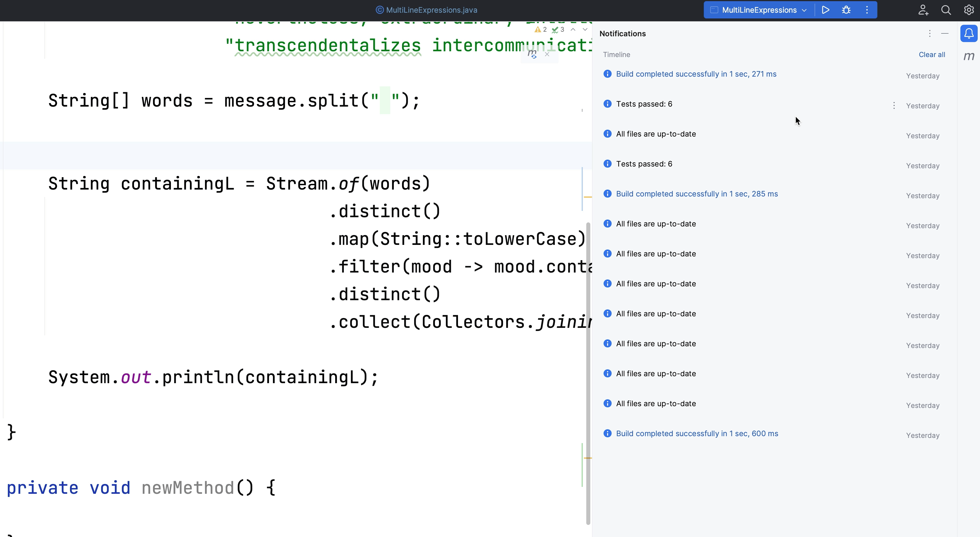The width and height of the screenshot is (980, 537).
Task: Open the Maven tool window
Action: (968, 56)
